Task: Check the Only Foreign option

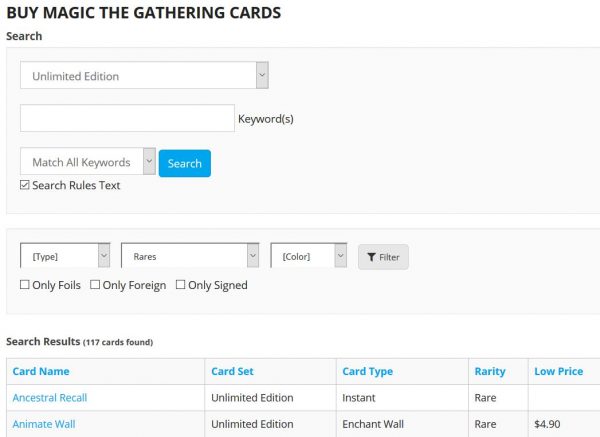Action: point(95,285)
